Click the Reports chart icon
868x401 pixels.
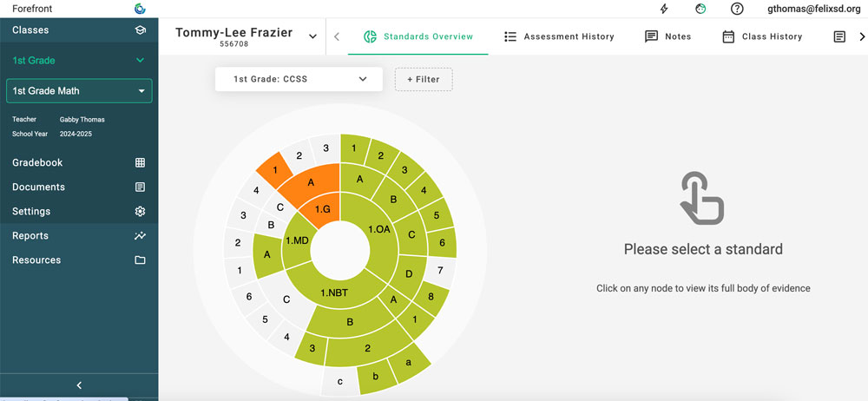pos(140,235)
